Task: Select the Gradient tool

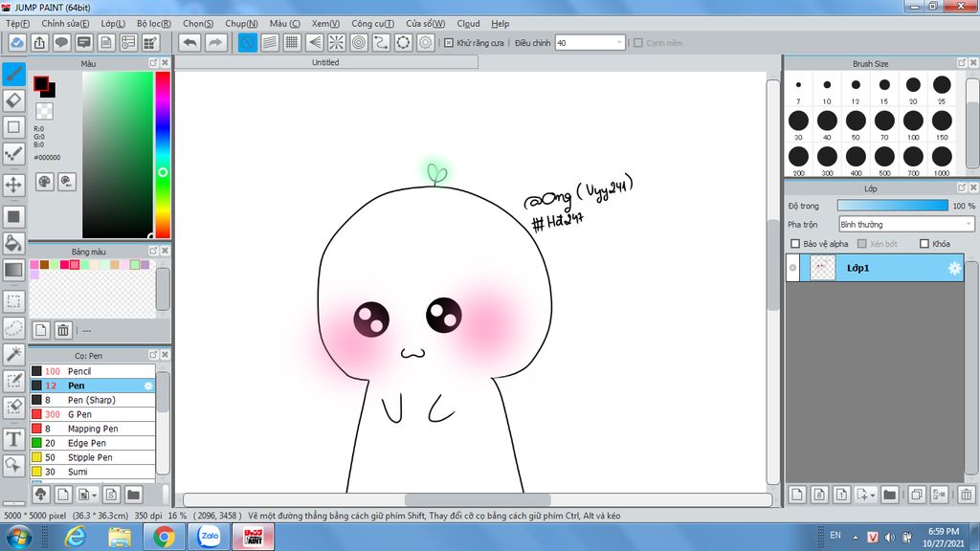Action: click(x=13, y=270)
